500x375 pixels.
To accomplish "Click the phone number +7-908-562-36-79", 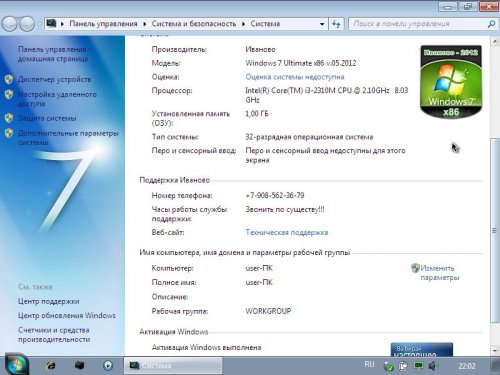I will [275, 195].
